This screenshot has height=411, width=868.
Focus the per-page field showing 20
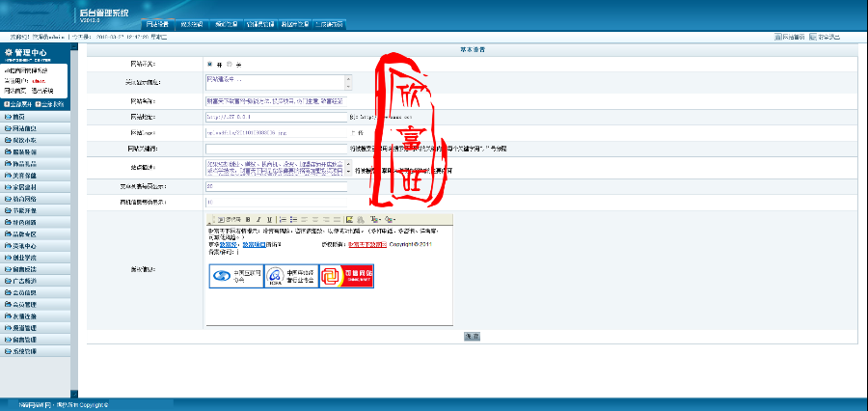276,186
